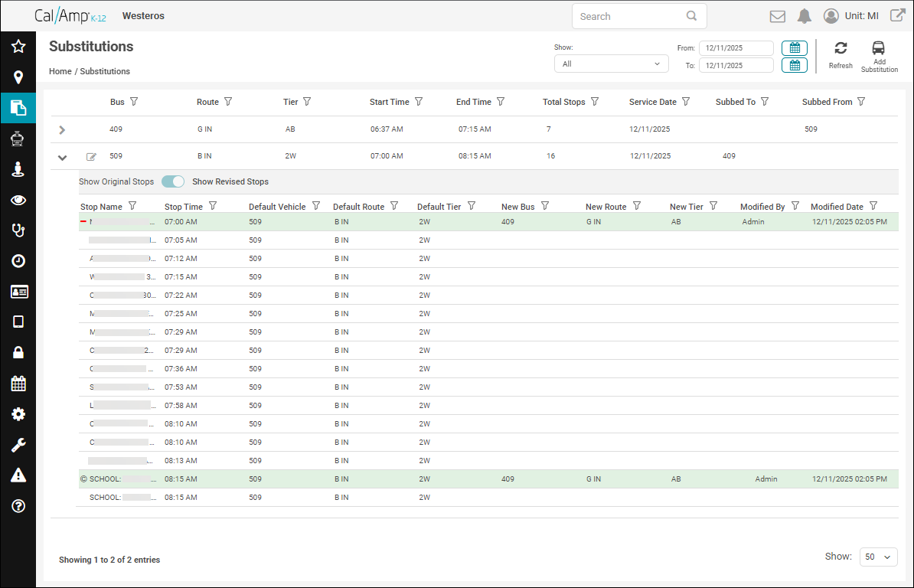Open the From date calendar picker
914x588 pixels.
coord(795,47)
